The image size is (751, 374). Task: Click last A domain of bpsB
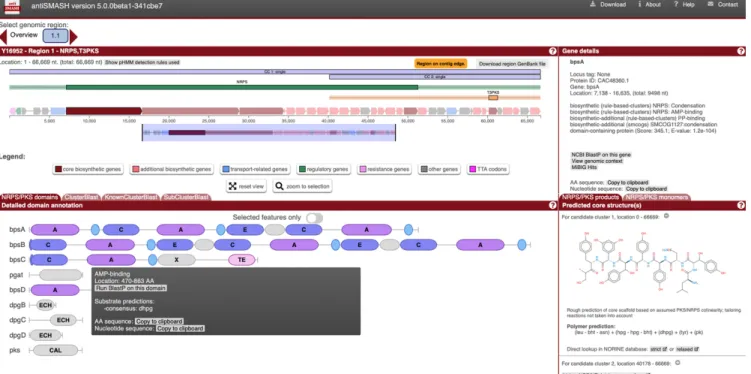(x=480, y=245)
